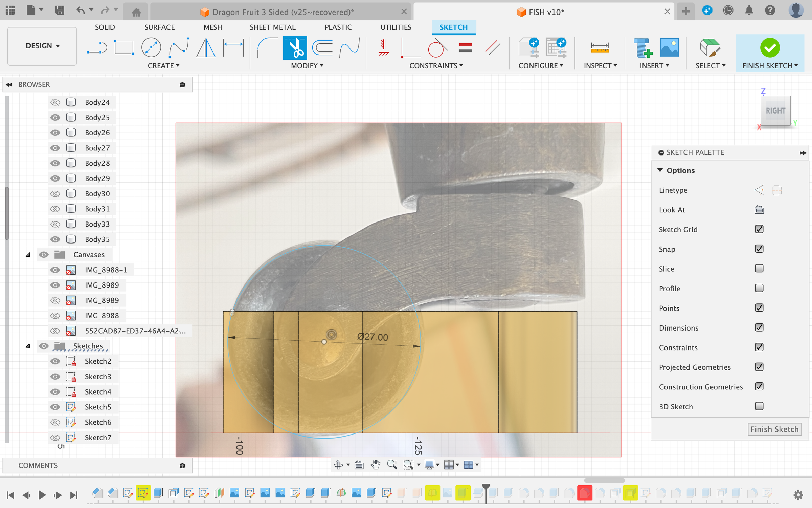The height and width of the screenshot is (508, 812).
Task: Click the Equal constraint icon
Action: [465, 48]
